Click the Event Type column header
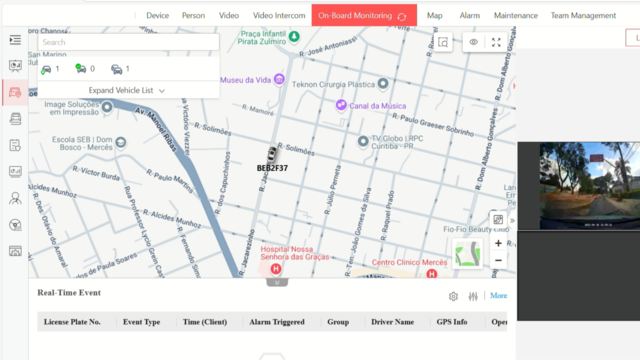This screenshot has width=640, height=360. [142, 322]
